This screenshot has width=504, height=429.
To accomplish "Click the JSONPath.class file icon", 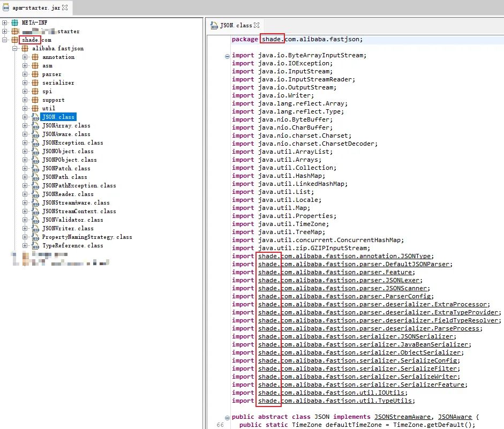I will 35,177.
